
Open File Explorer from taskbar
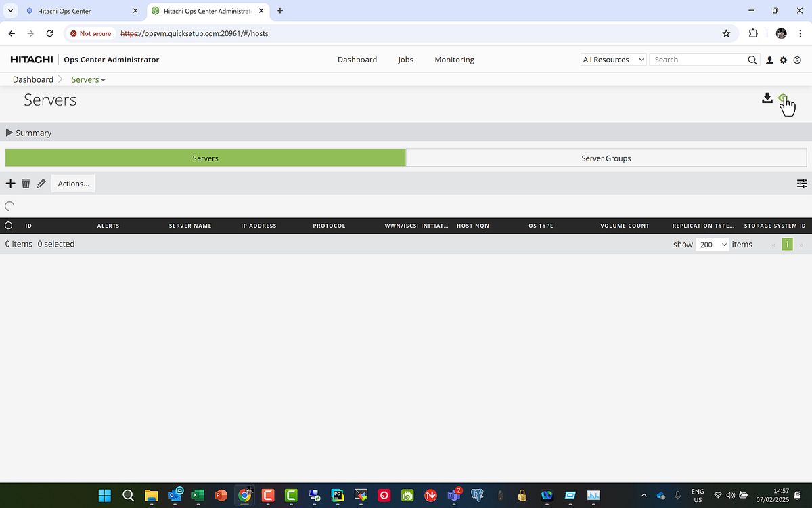pos(150,495)
